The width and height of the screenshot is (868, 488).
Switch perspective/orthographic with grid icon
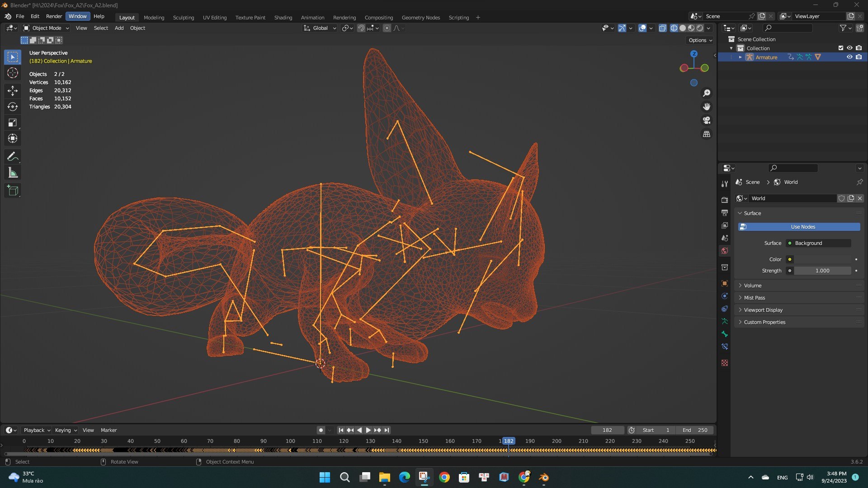tap(706, 134)
